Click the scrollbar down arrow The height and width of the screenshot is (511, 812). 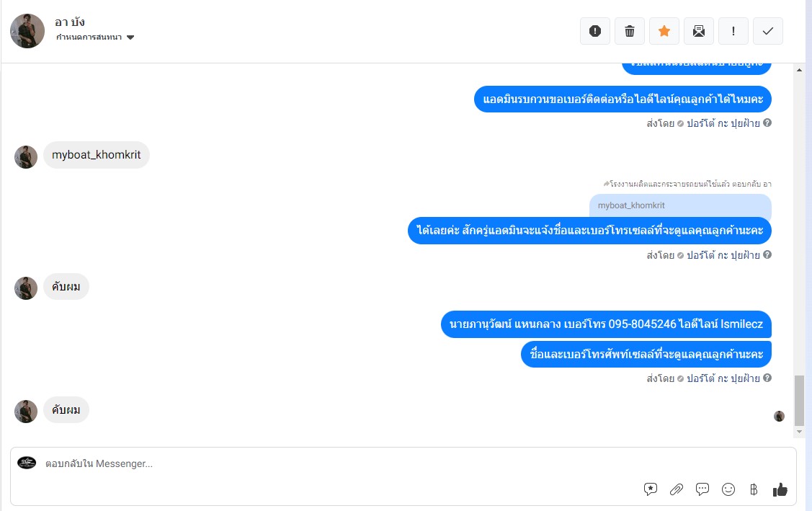click(800, 432)
